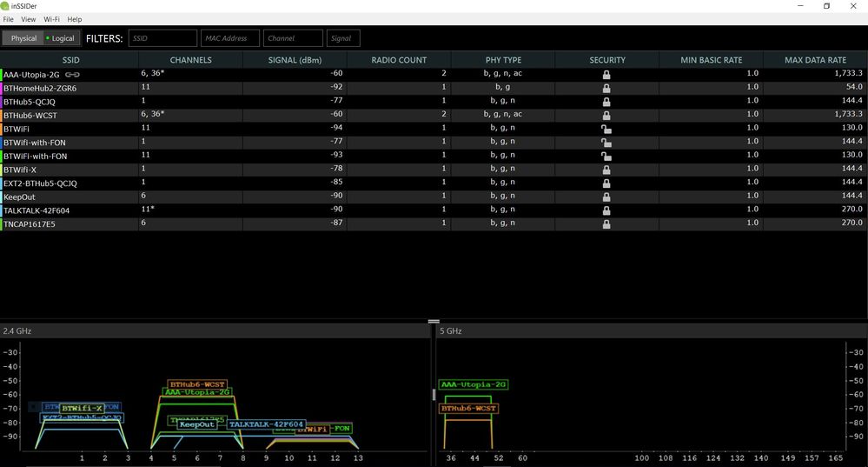Open the Help menu
868x467 pixels.
pyautogui.click(x=75, y=19)
